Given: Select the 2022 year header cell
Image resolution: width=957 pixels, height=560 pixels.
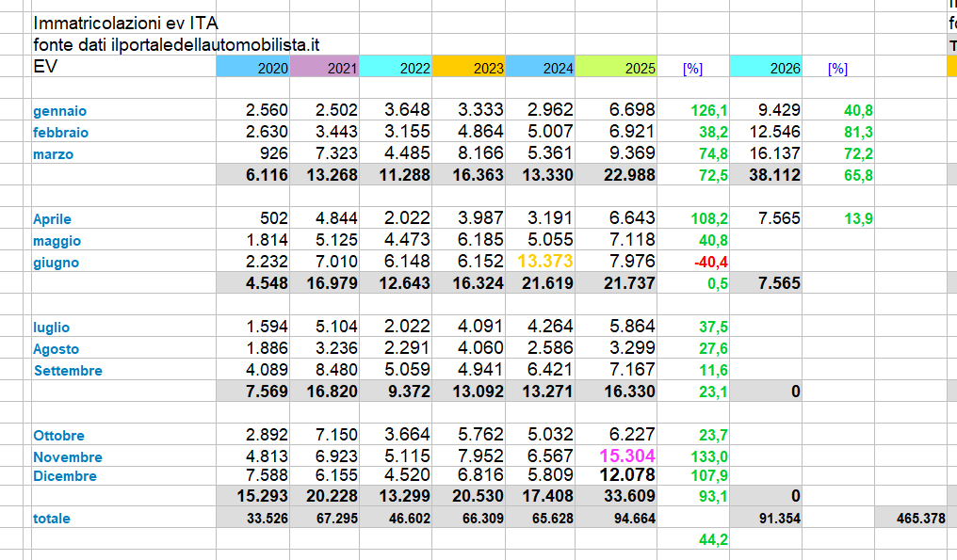Looking at the screenshot, I should (396, 67).
